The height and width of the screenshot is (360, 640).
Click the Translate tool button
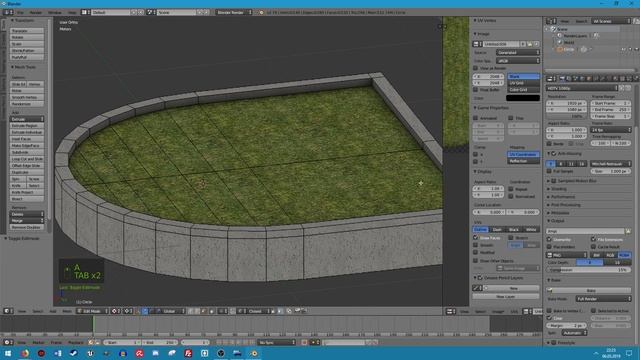27,31
